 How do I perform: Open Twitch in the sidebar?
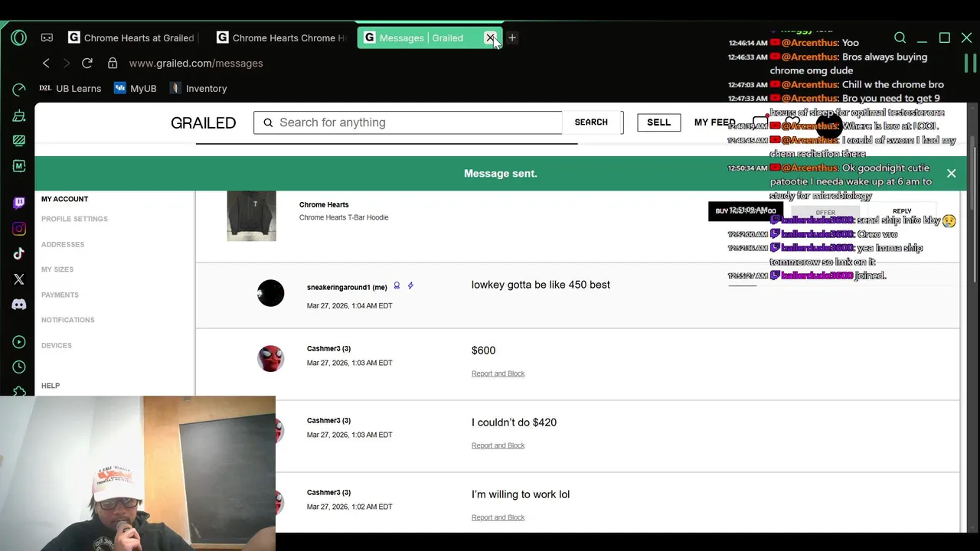click(19, 203)
